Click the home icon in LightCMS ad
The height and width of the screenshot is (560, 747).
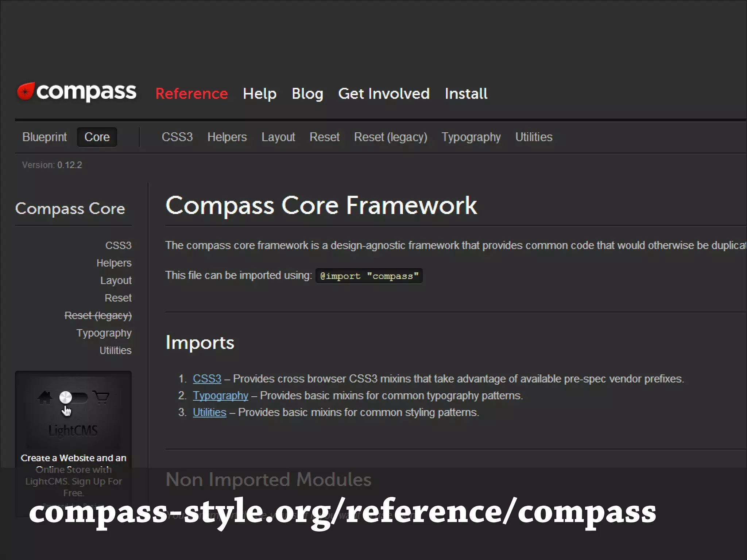click(45, 397)
